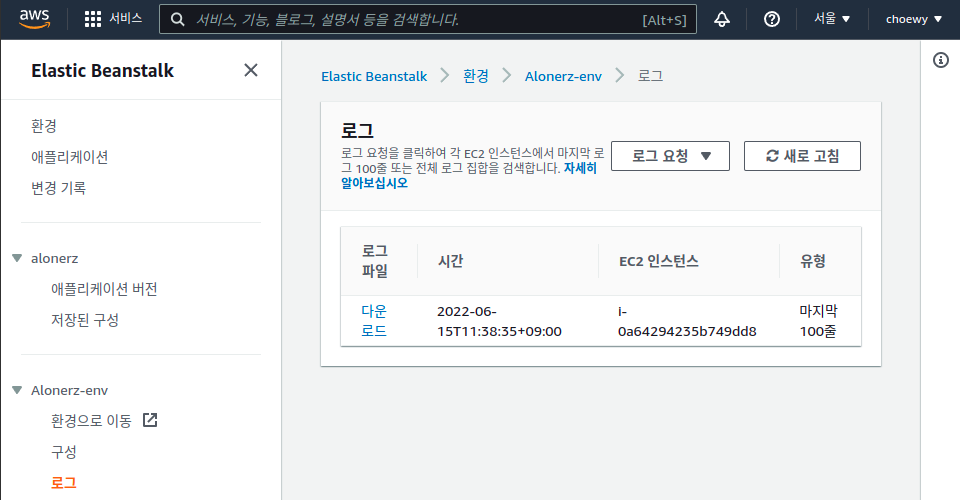Click the 새로 고침 refresh button
This screenshot has height=500, width=960.
[802, 156]
